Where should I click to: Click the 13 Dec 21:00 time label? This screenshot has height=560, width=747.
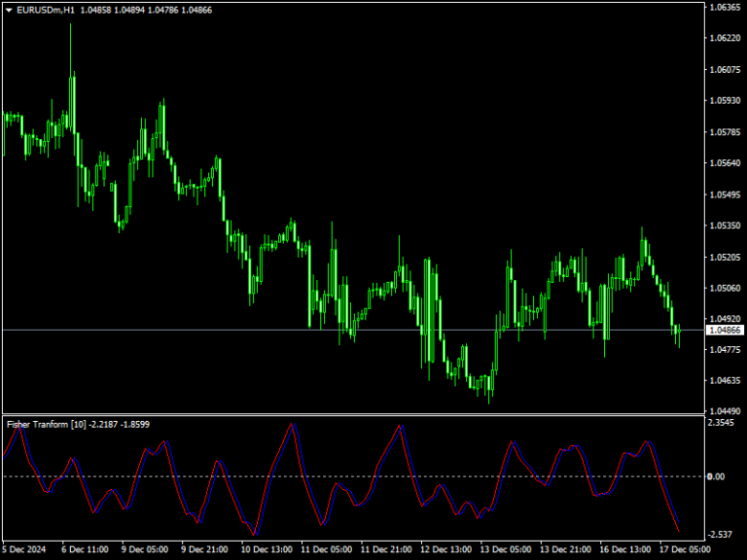(x=565, y=549)
